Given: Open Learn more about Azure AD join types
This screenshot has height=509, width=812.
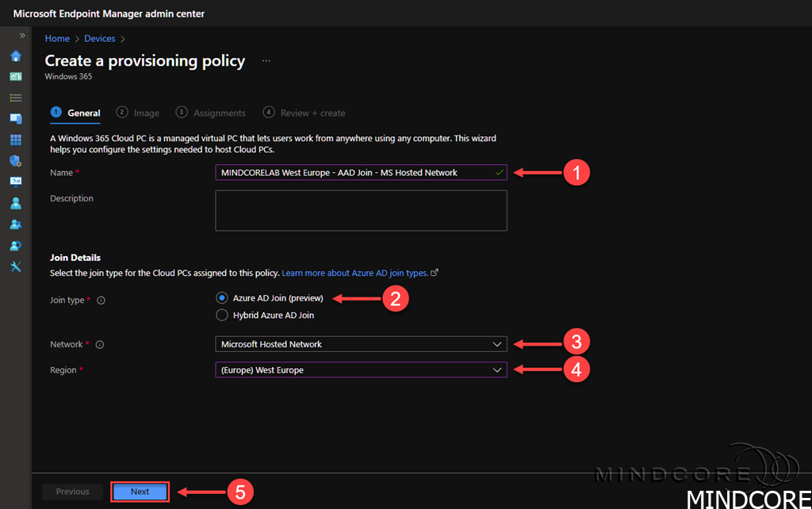Looking at the screenshot, I should pyautogui.click(x=354, y=273).
